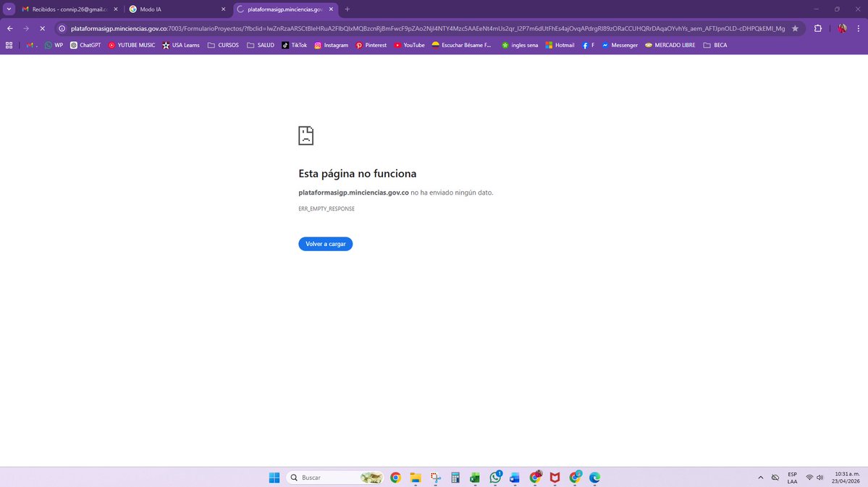Image resolution: width=868 pixels, height=487 pixels.
Task: Open Snipping Tool from the taskbar
Action: pos(436,478)
